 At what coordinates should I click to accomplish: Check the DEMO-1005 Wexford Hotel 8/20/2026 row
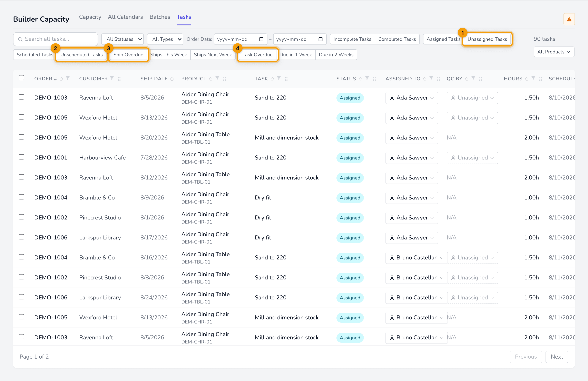21,137
